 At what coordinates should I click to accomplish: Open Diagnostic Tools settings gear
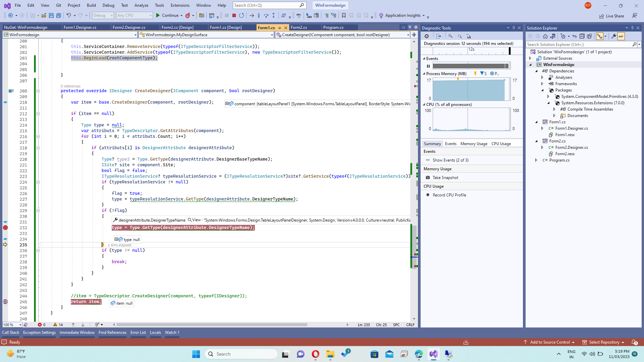427,36
